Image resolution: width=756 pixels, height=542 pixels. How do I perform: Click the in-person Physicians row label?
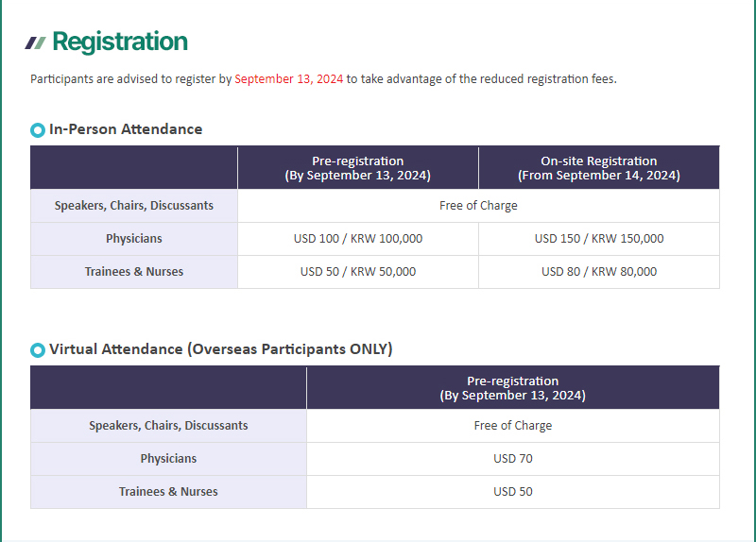134,239
